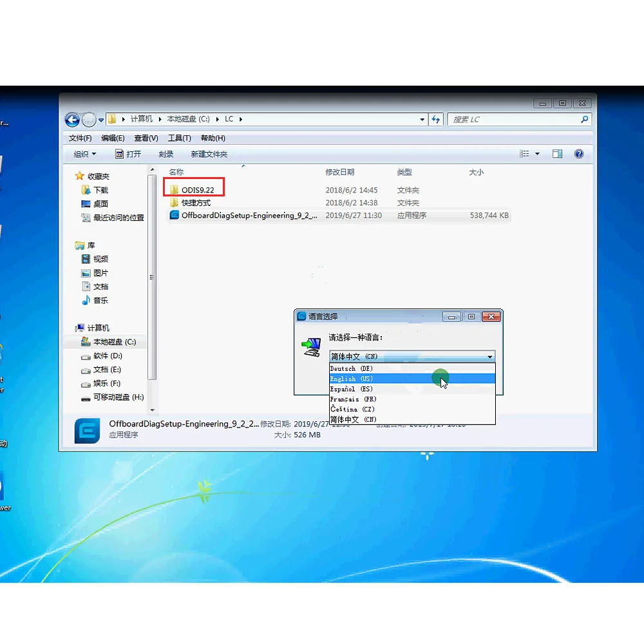Click 本地磁盘 (C:) in address breadcrumb
Viewport: 644px width, 644px height.
click(x=188, y=119)
